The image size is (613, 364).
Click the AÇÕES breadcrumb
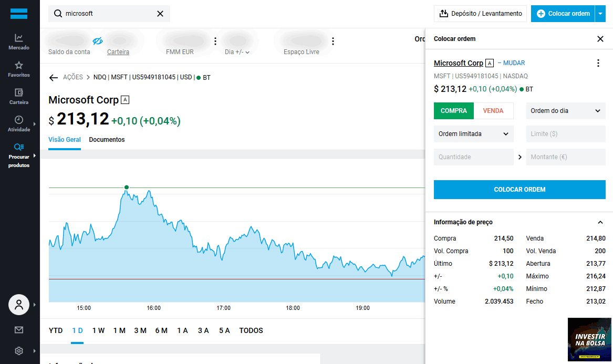click(73, 77)
